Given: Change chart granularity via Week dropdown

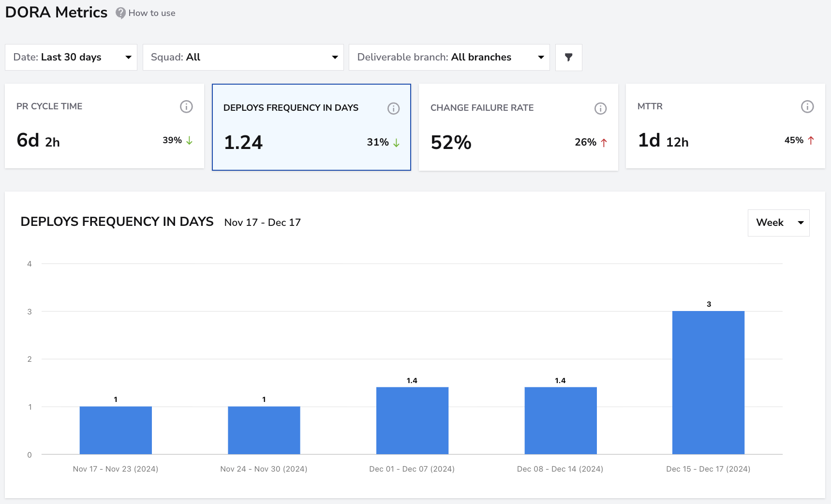Looking at the screenshot, I should pyautogui.click(x=779, y=223).
